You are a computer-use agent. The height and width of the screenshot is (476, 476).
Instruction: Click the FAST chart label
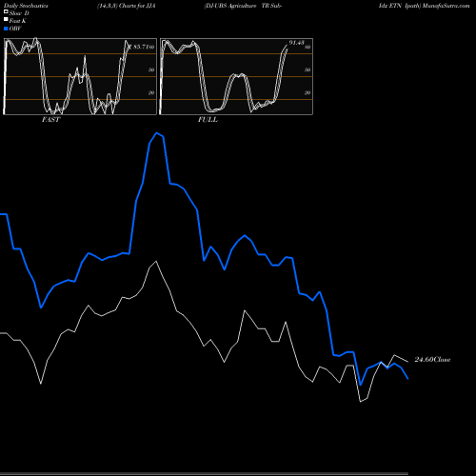[x=50, y=120]
